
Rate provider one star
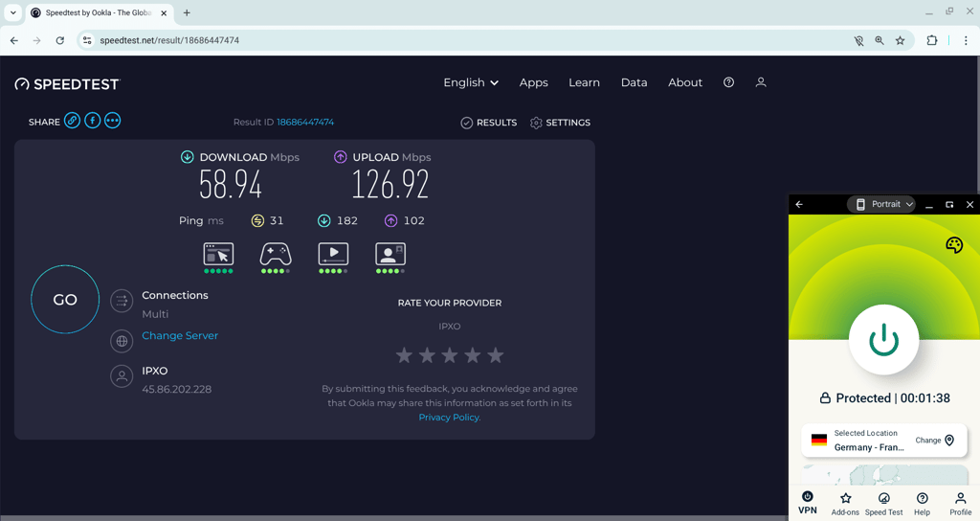point(405,356)
